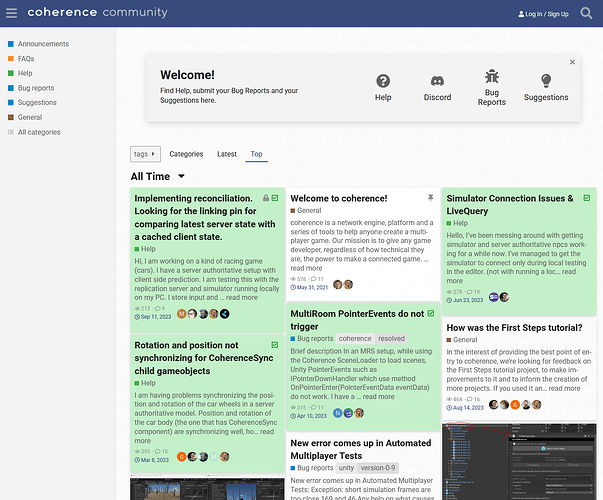Open the Discord icon in Welcome banner
603x500 pixels.
pos(437,81)
